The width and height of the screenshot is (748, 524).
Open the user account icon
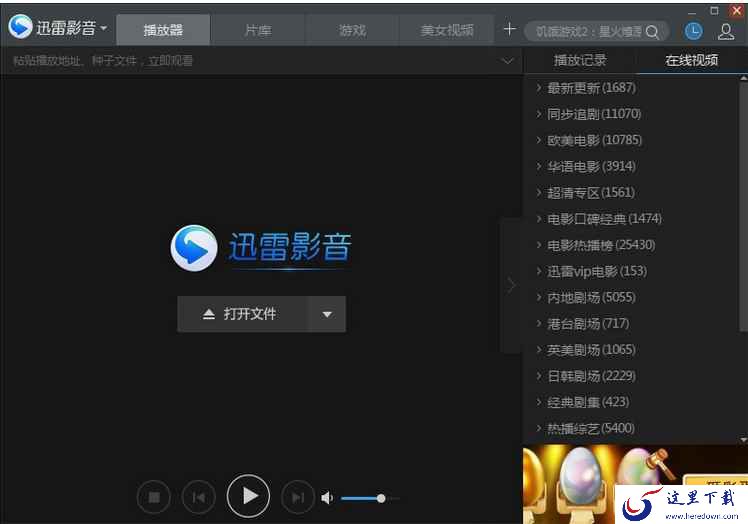[726, 31]
